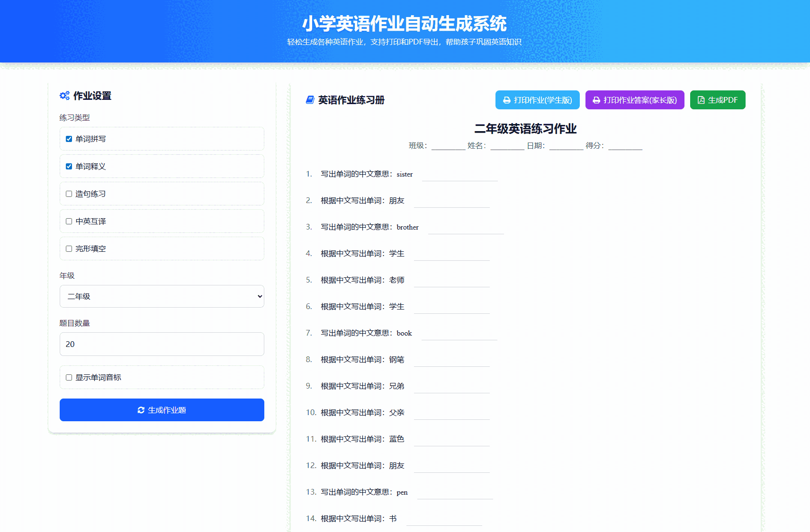
Task: Open the 年级 grade dropdown
Action: click(162, 296)
